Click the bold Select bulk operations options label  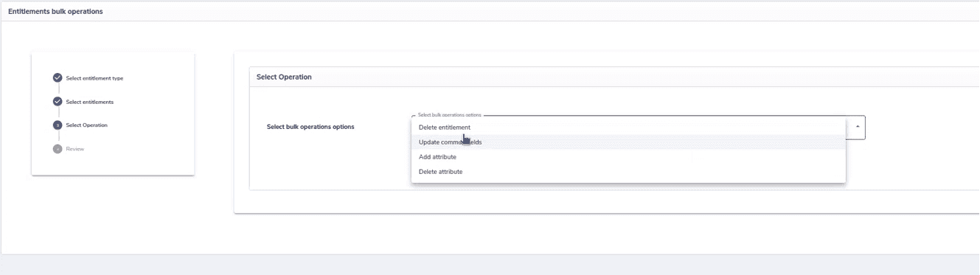[310, 127]
